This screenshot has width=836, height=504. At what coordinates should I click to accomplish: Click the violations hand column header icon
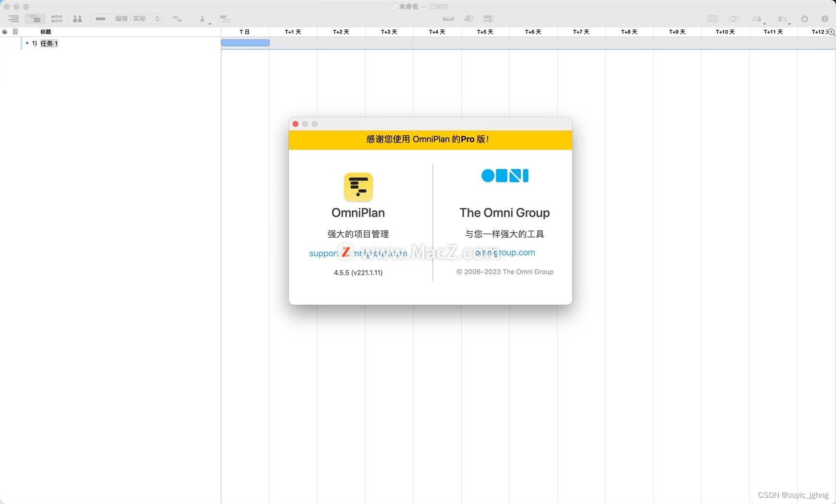pos(5,32)
